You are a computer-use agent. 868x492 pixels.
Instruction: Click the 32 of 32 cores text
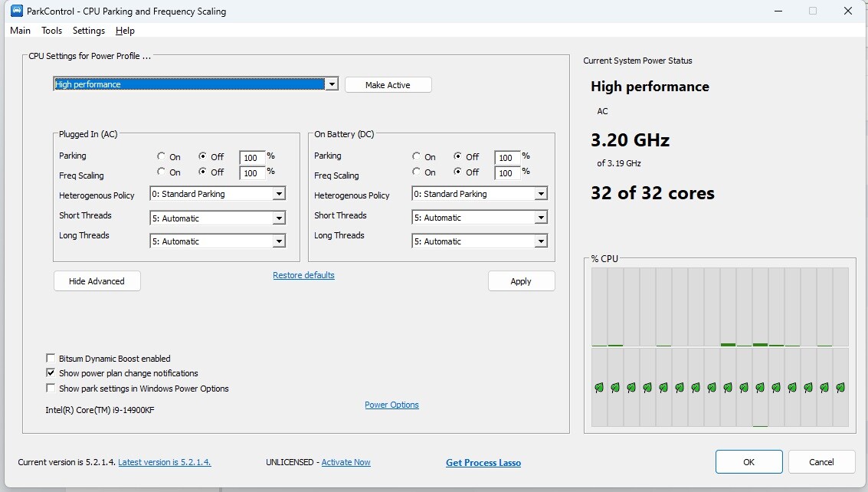pyautogui.click(x=653, y=193)
